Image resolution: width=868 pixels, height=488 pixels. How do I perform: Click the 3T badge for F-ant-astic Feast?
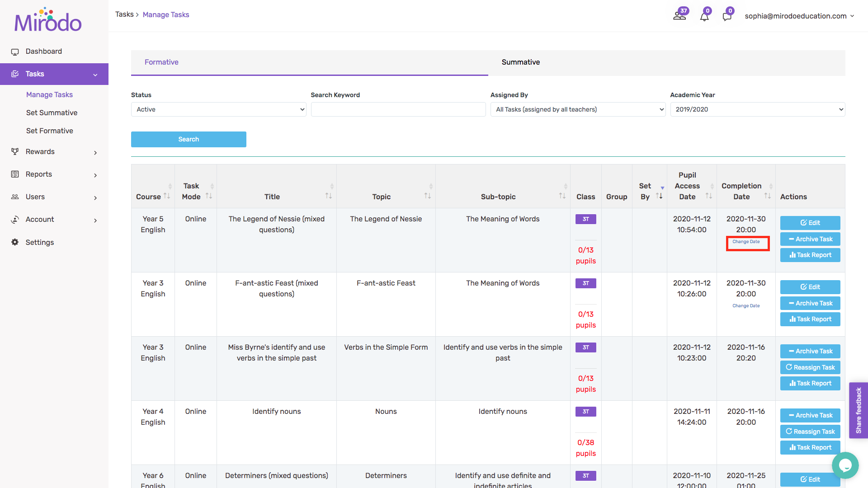[586, 283]
